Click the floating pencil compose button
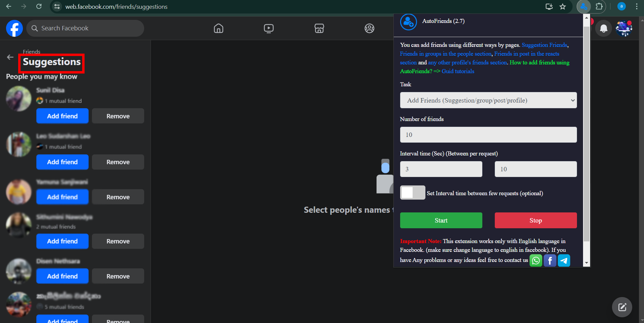Screen dimensions: 644x323 (x=622, y=307)
